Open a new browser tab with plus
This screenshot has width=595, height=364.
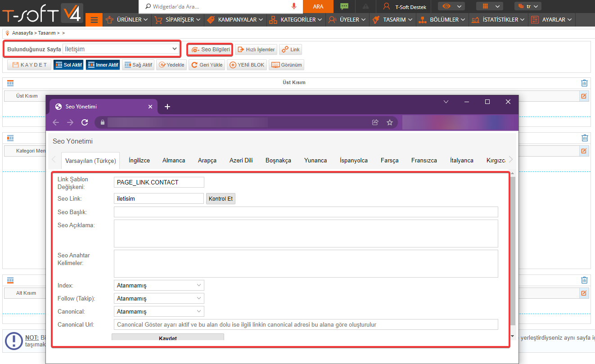[x=167, y=107]
